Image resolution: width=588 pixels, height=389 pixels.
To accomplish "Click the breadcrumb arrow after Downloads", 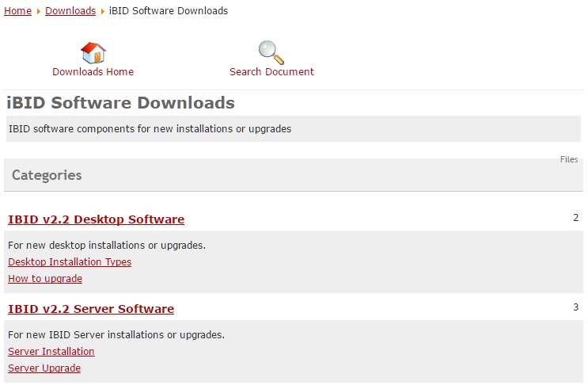I will click(102, 11).
